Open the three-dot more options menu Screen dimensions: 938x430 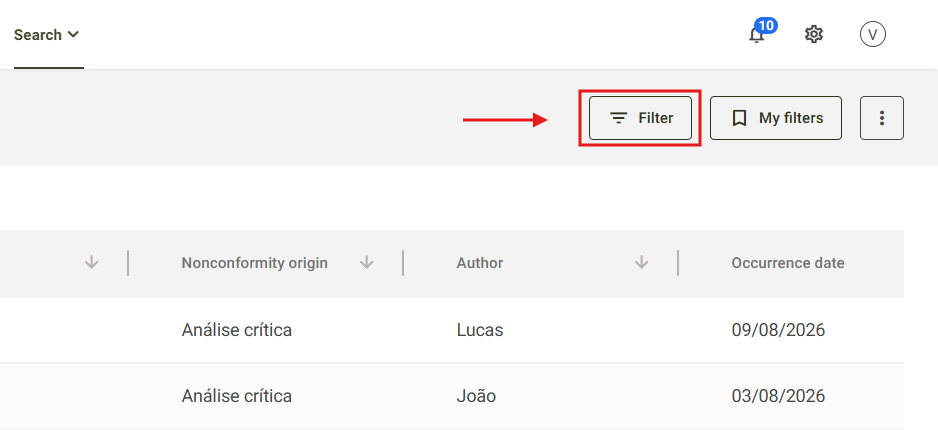(882, 118)
